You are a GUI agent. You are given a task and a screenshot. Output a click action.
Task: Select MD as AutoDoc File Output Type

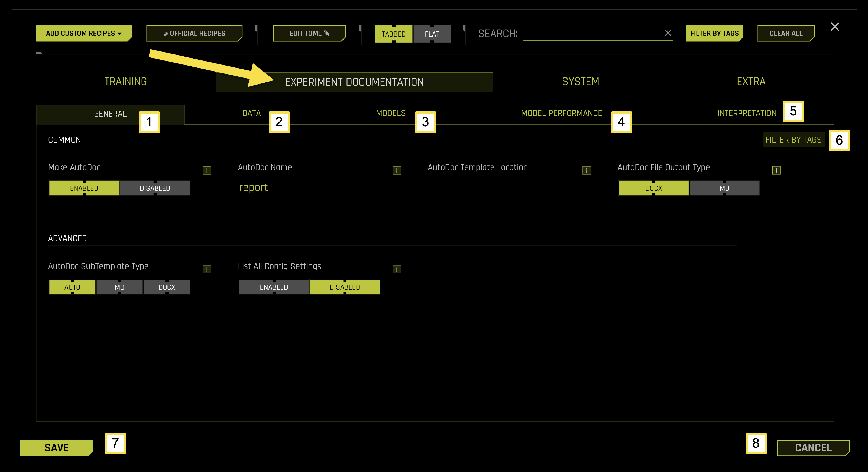tap(724, 188)
